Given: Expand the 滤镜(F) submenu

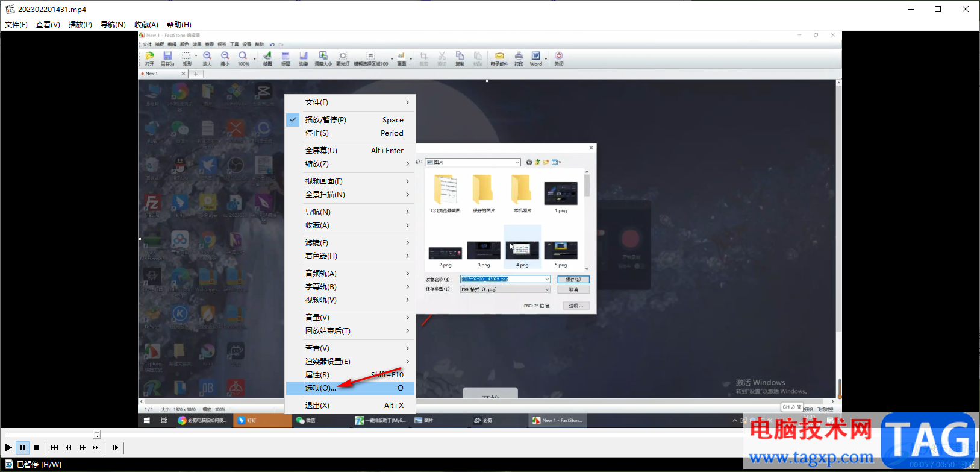Looking at the screenshot, I should coord(351,243).
